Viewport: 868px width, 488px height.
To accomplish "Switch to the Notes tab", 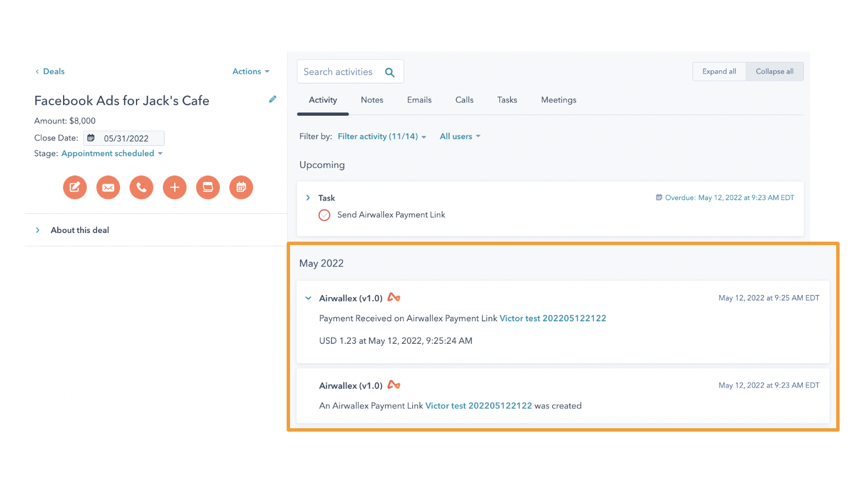I will [372, 100].
